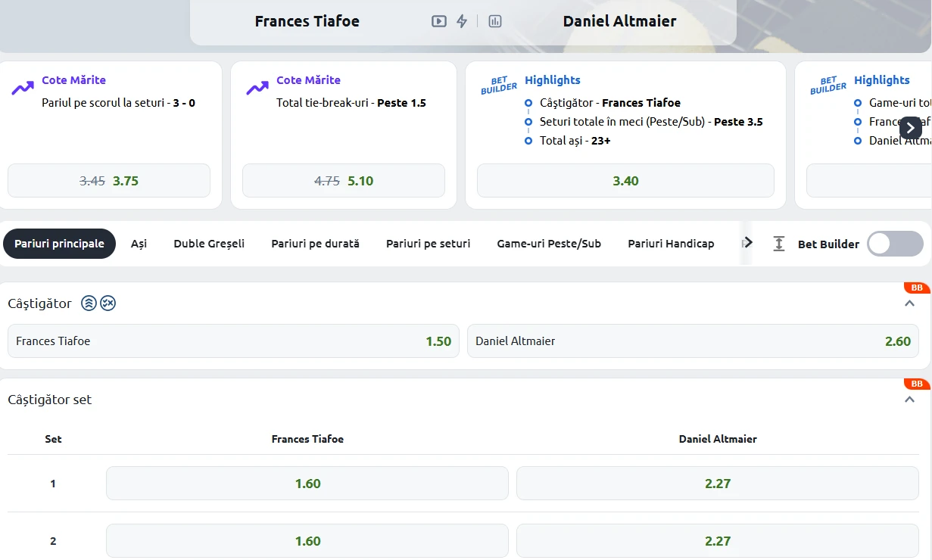Click Câștigător set section title

coord(49,400)
